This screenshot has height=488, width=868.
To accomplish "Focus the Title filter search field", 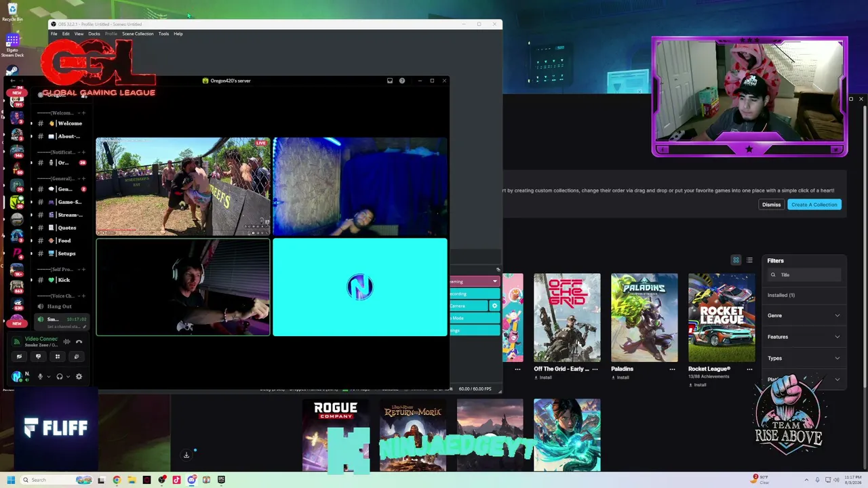I will click(x=805, y=274).
